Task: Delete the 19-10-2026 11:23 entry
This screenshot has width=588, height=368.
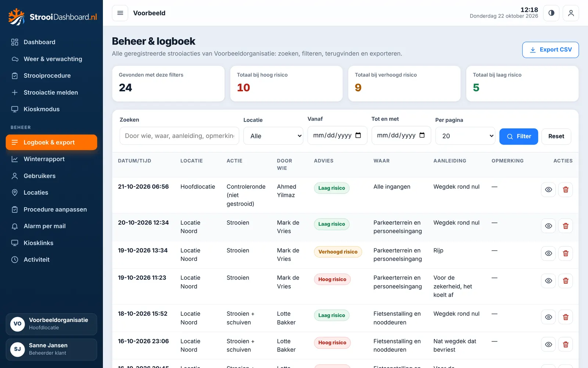Action: (x=566, y=281)
